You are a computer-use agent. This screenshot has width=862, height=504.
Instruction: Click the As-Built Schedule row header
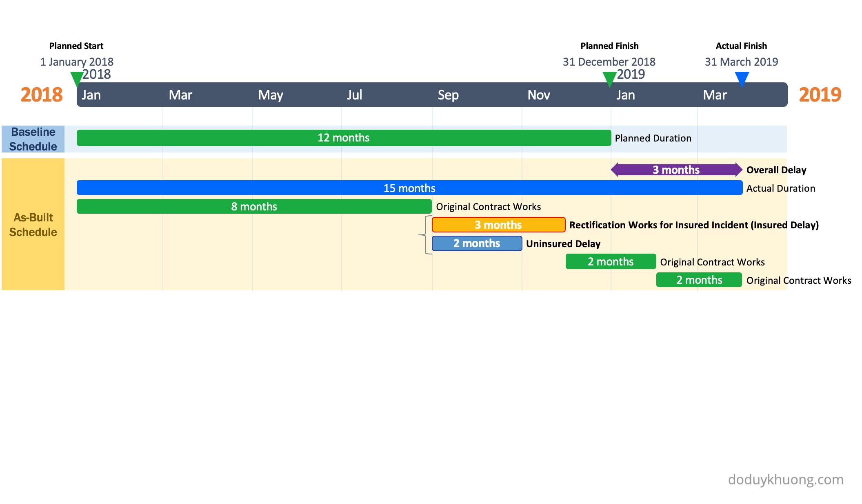click(33, 225)
